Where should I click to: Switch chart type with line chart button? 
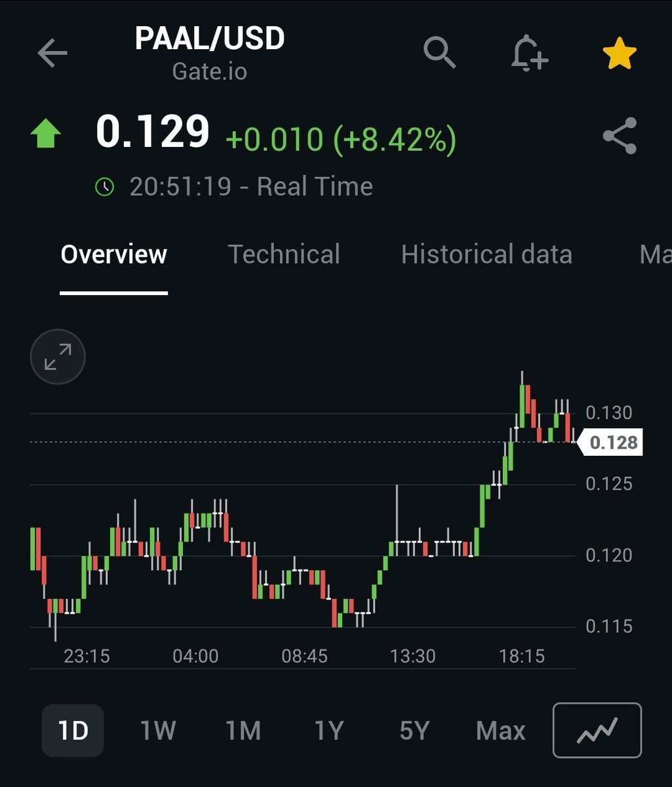click(x=597, y=730)
